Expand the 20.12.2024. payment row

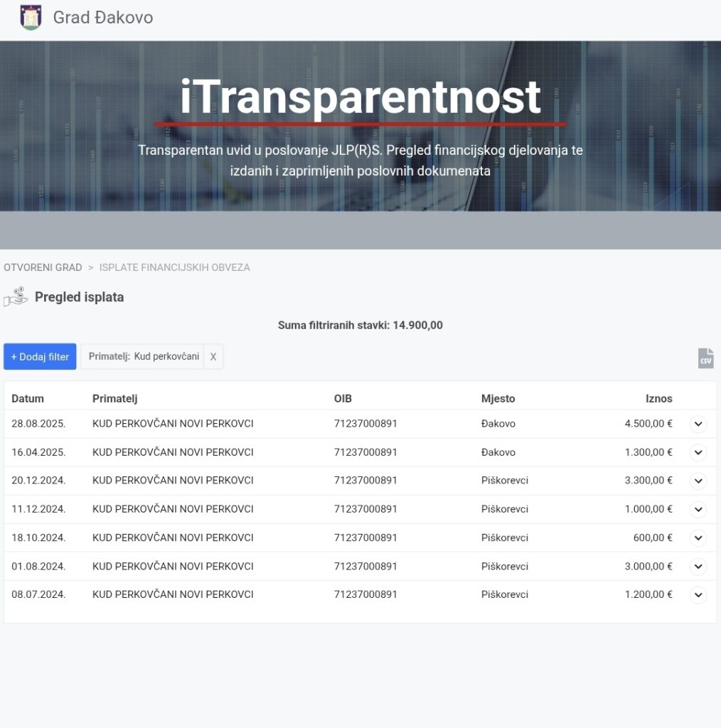[x=698, y=481]
